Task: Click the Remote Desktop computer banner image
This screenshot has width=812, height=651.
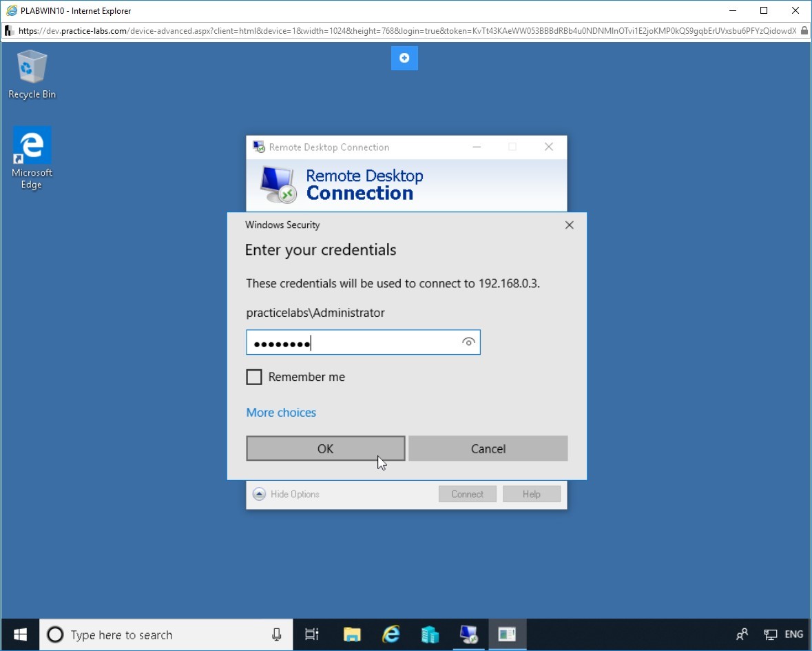Action: [278, 185]
